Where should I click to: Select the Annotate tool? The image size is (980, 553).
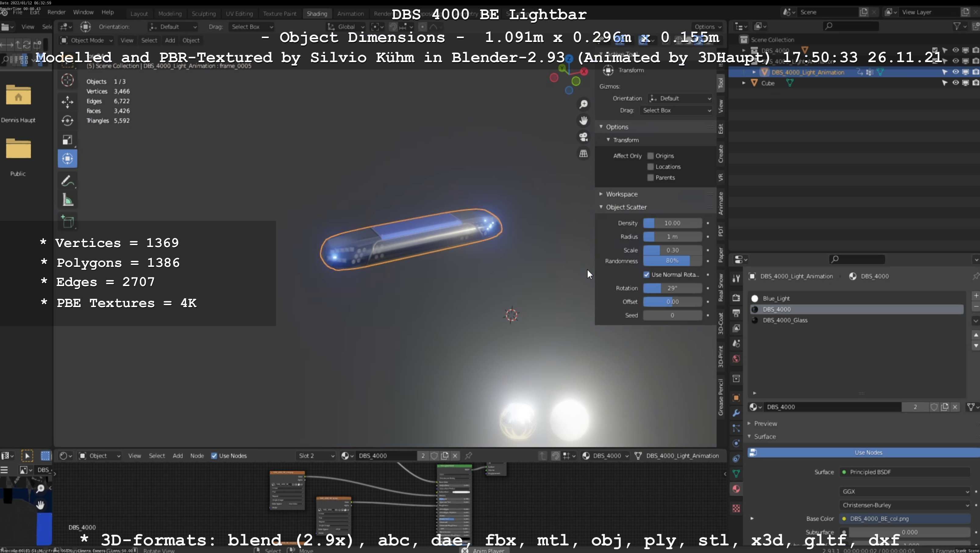pos(67,181)
